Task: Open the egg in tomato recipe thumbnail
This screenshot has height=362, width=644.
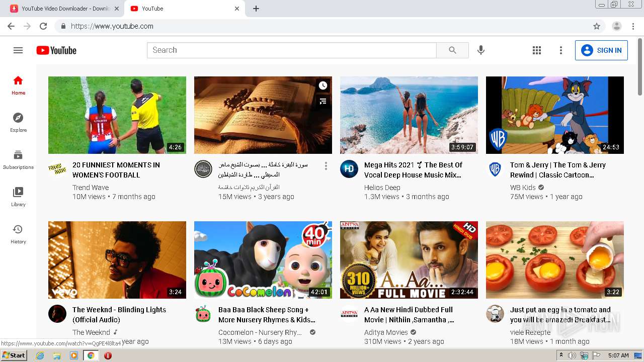Action: 555,260
